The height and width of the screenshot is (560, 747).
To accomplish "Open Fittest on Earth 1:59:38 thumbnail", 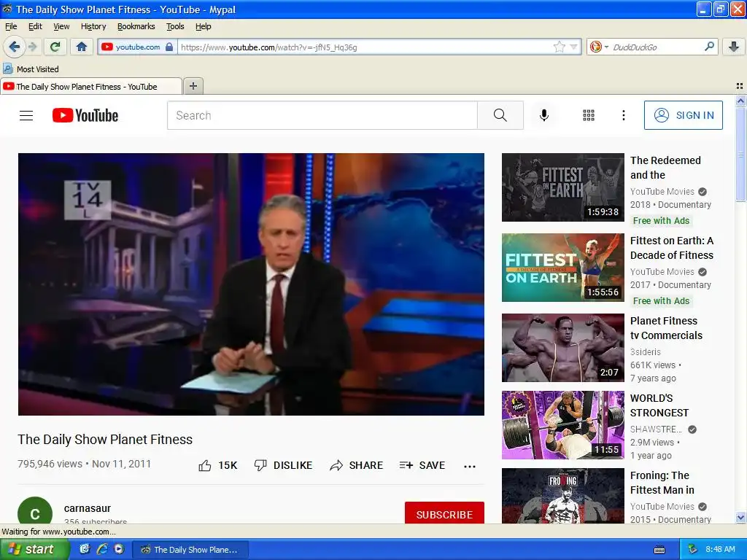I will (562, 187).
